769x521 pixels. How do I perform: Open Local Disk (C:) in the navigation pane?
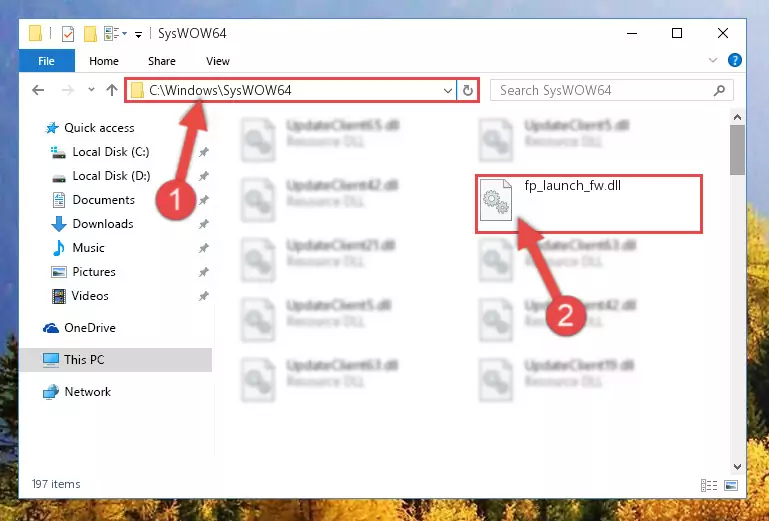(111, 152)
